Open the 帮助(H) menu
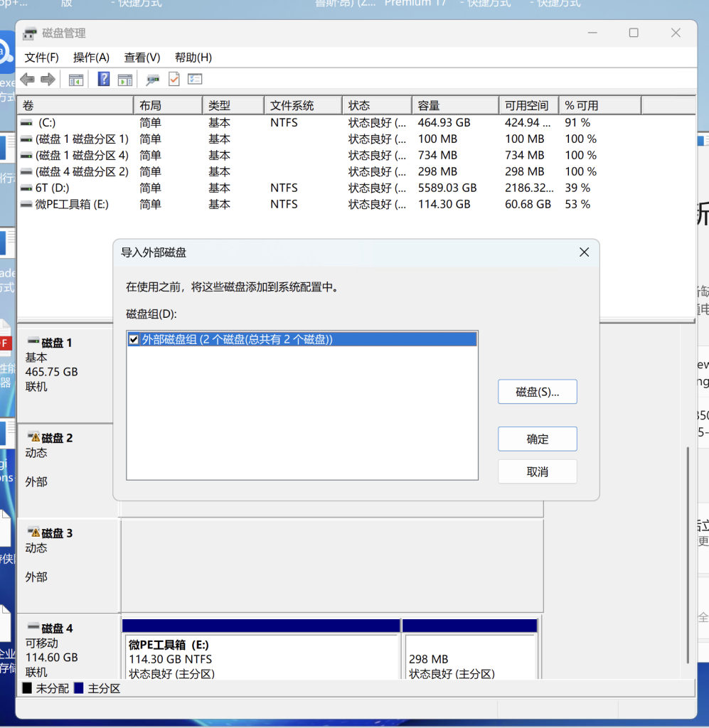This screenshot has height=728, width=709. (193, 58)
